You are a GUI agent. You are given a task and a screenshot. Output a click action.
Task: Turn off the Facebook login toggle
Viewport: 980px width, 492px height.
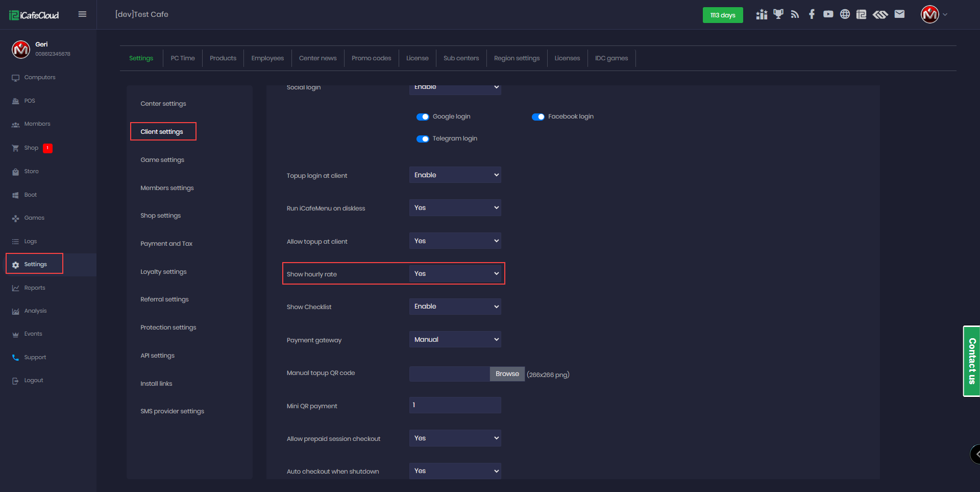coord(538,117)
